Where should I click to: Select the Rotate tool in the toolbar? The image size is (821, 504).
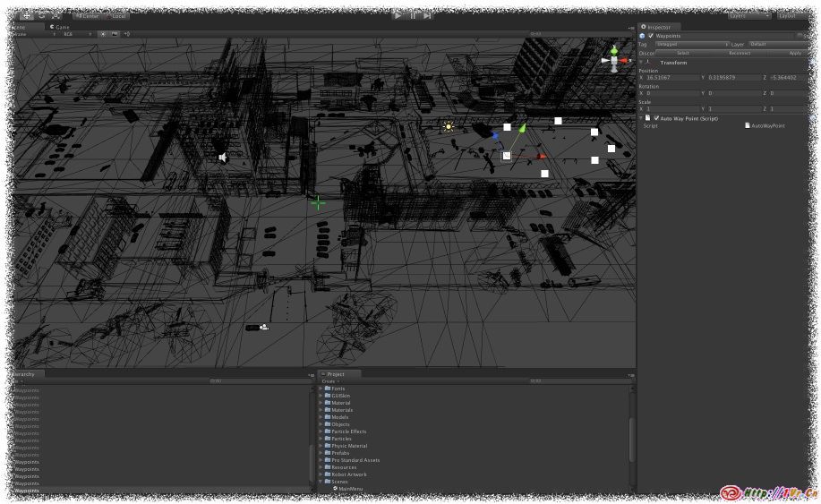pyautogui.click(x=41, y=15)
